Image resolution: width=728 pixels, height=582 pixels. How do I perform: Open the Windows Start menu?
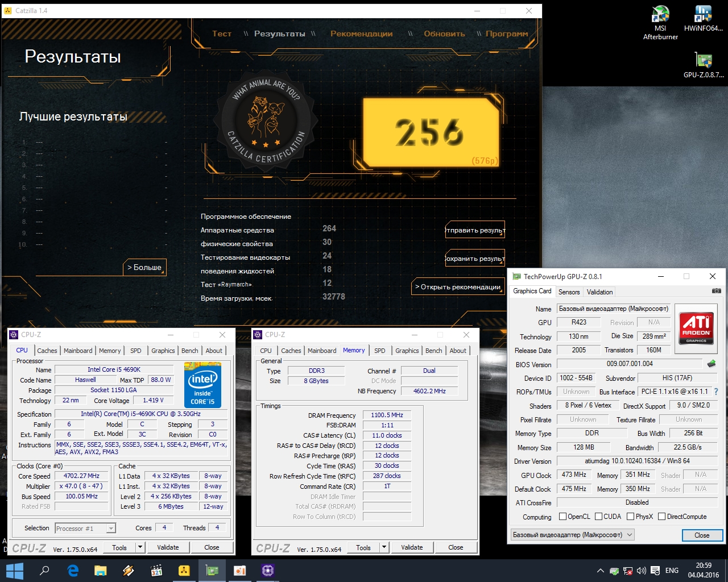[14, 571]
